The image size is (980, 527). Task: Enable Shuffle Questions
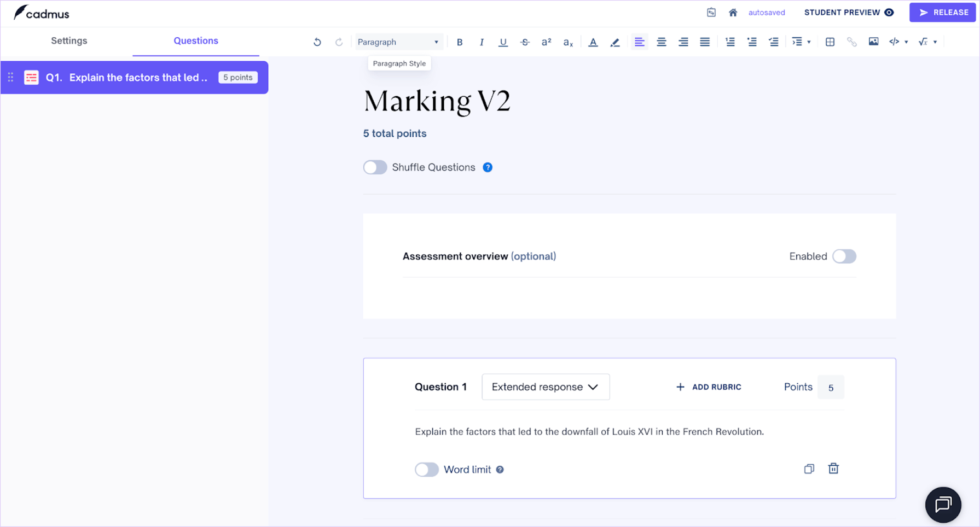point(375,167)
